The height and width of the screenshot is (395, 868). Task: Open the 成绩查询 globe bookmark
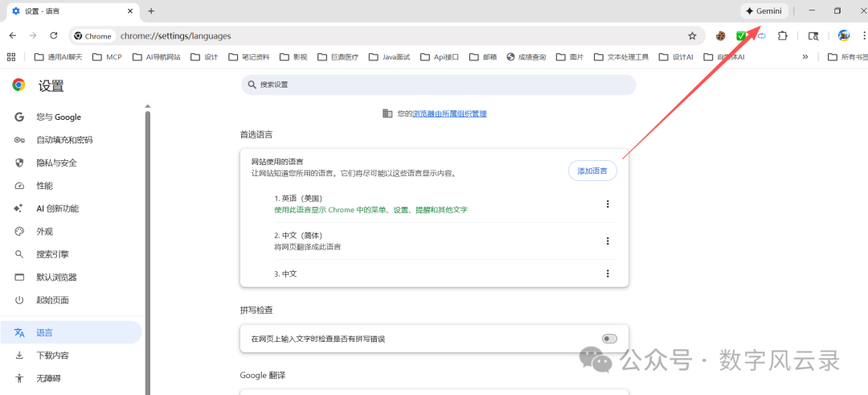(526, 56)
